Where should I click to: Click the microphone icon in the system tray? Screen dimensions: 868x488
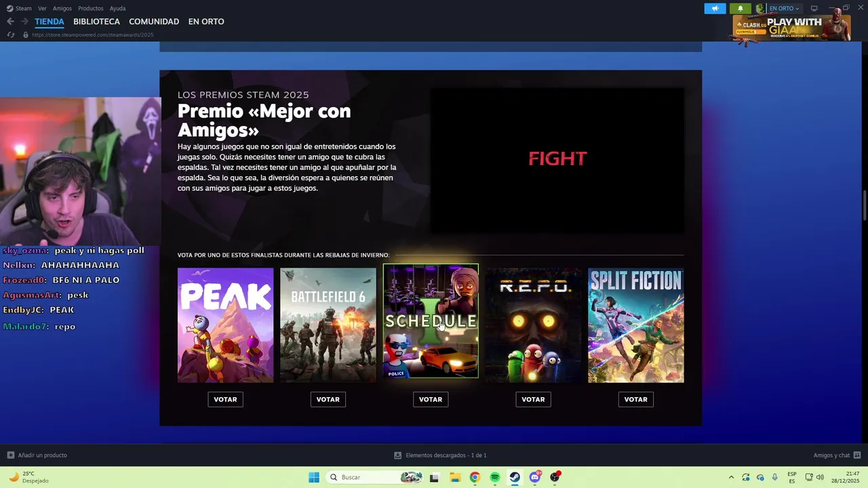tap(774, 477)
